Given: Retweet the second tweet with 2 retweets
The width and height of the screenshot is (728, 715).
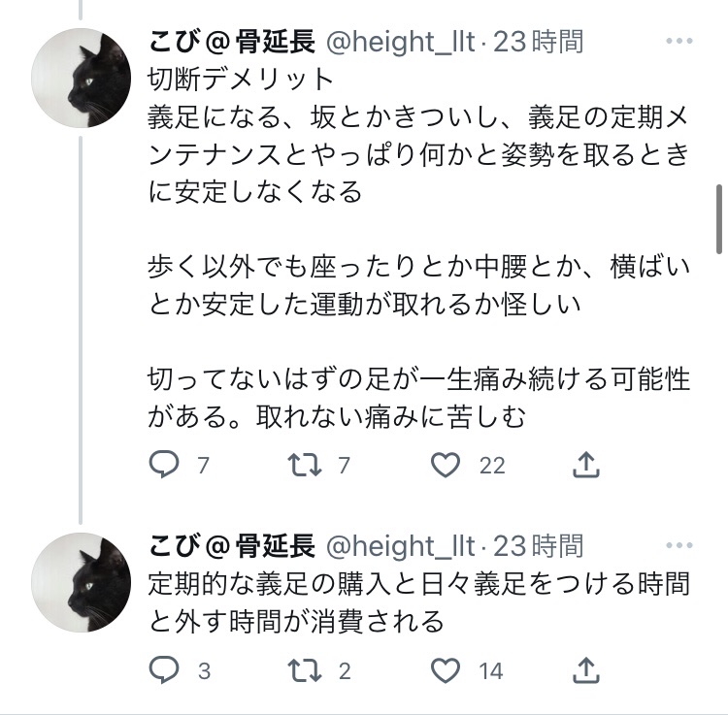Looking at the screenshot, I should 305,671.
